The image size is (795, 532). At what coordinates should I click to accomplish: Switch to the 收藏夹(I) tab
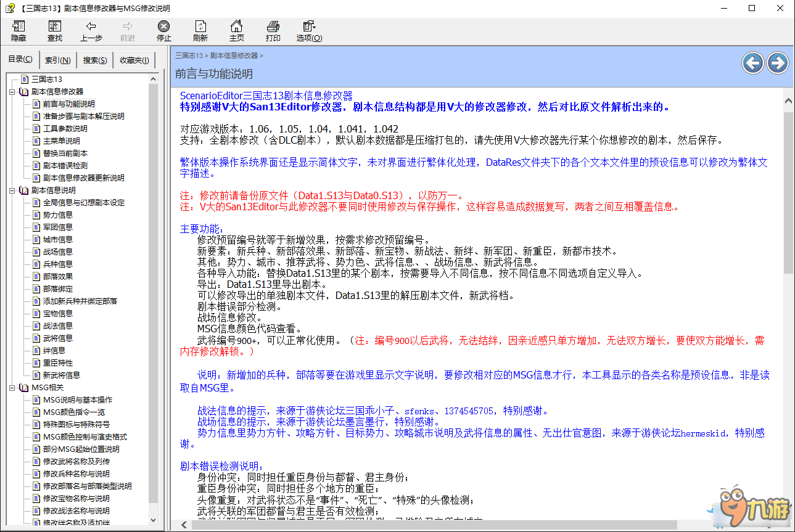(x=134, y=60)
